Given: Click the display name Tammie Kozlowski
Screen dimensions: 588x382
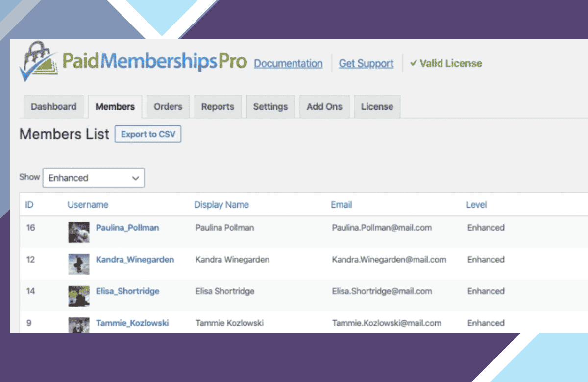Looking at the screenshot, I should 229,323.
